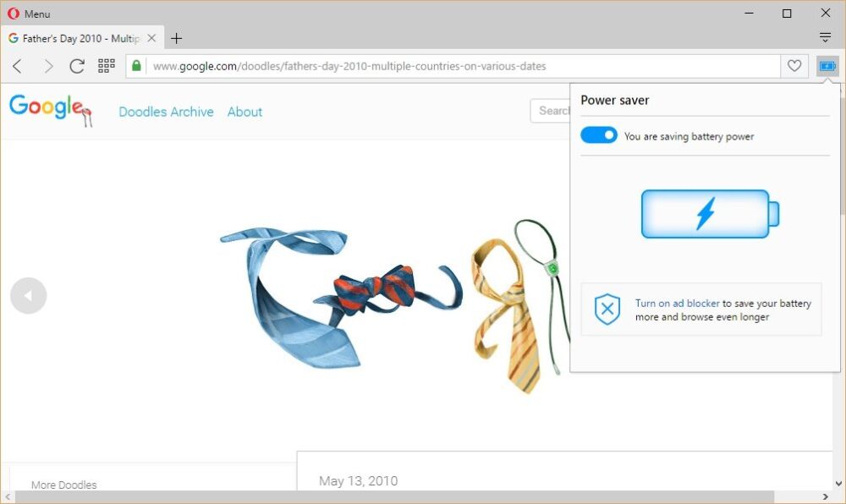Open Speed Dial grid icon
Image resolution: width=846 pixels, height=504 pixels.
pos(107,66)
